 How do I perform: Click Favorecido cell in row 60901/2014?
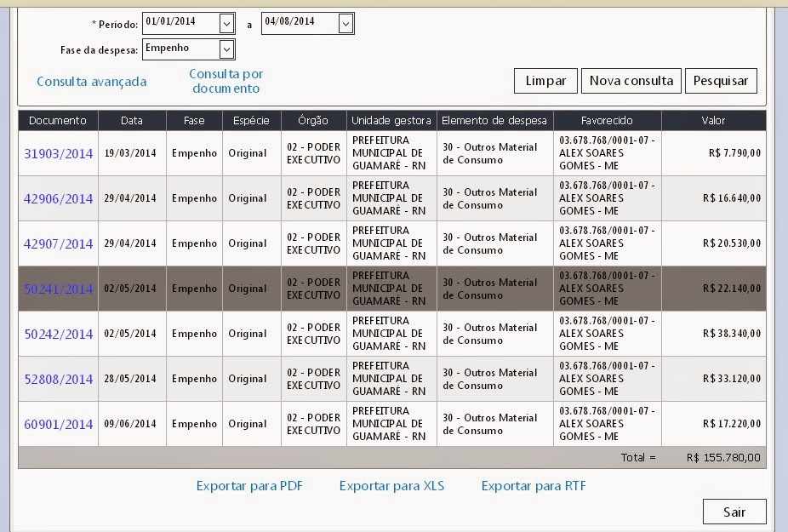point(607,424)
